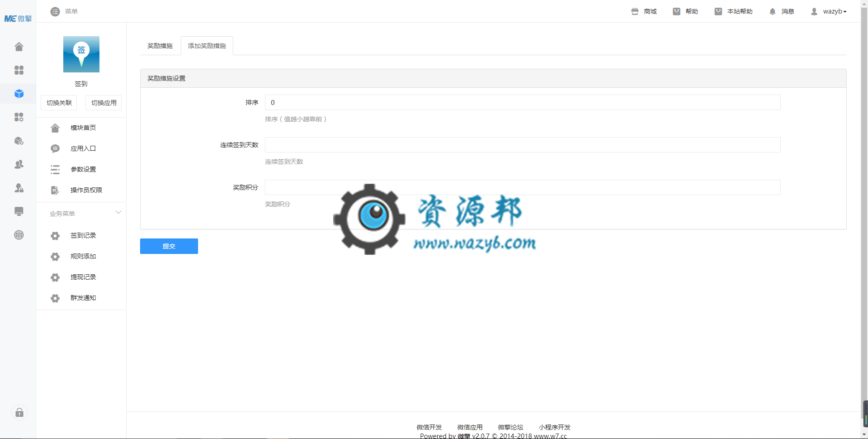Click the gear icon beside 规则添加
868x439 pixels.
(55, 257)
